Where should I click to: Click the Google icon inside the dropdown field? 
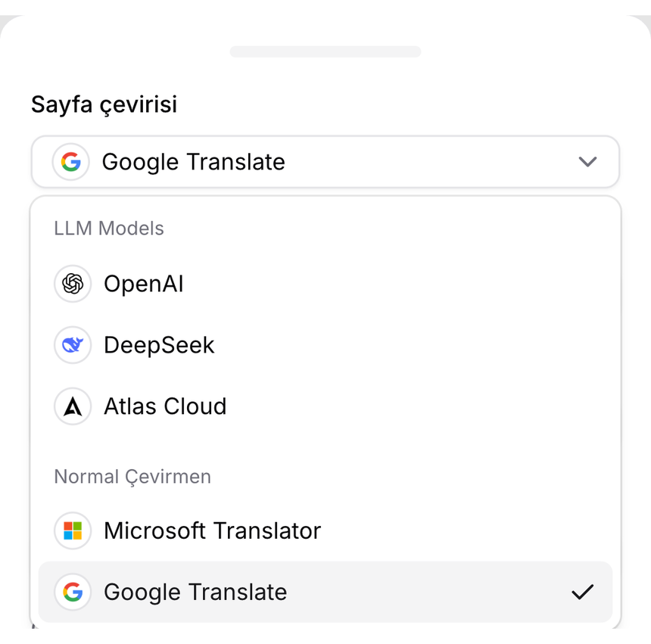coord(71,162)
